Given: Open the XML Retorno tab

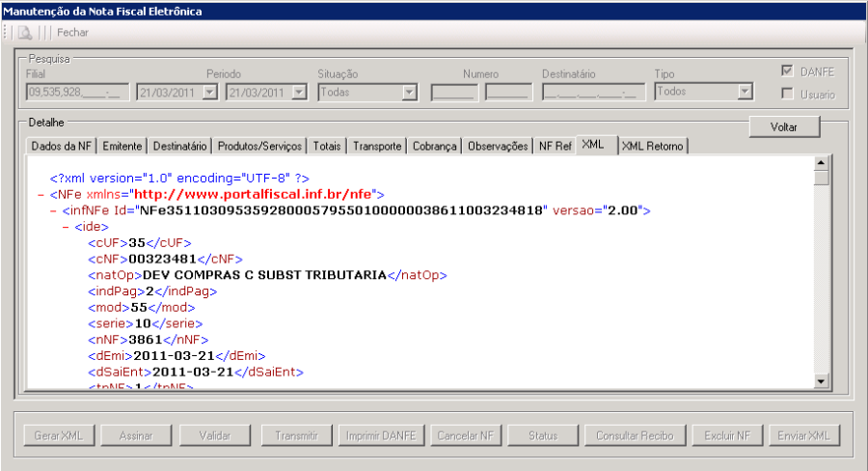Looking at the screenshot, I should coord(653,147).
